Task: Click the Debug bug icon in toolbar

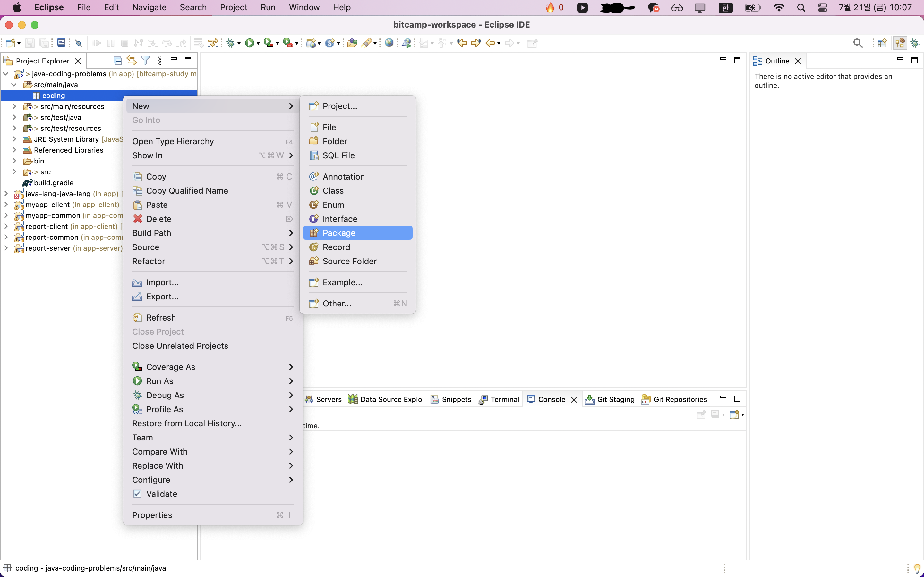Action: coord(231,43)
